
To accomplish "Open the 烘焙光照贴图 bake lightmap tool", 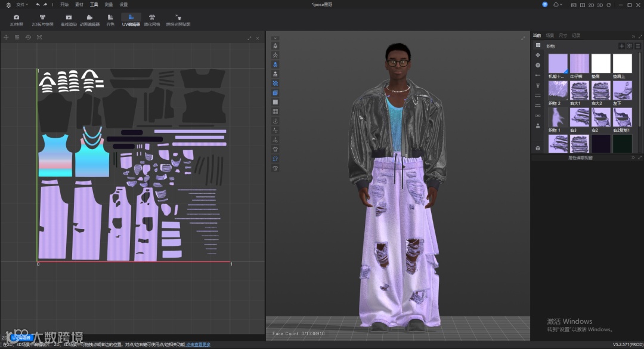I will click(x=178, y=20).
